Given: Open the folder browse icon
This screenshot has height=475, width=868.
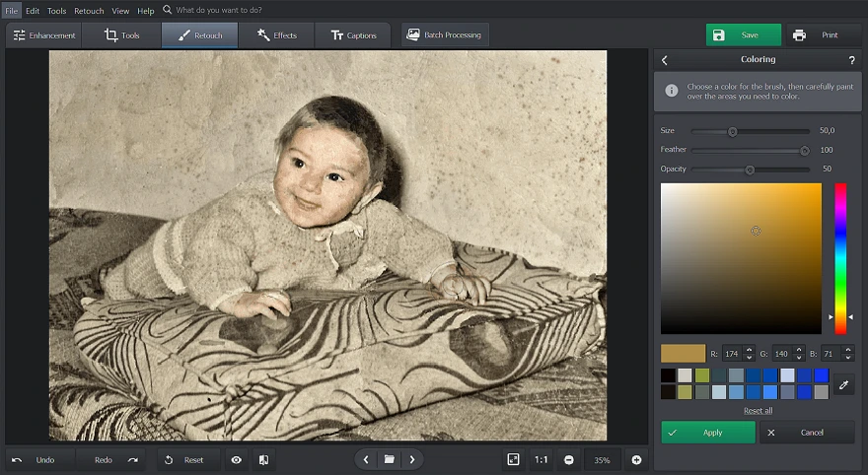Looking at the screenshot, I should point(390,459).
